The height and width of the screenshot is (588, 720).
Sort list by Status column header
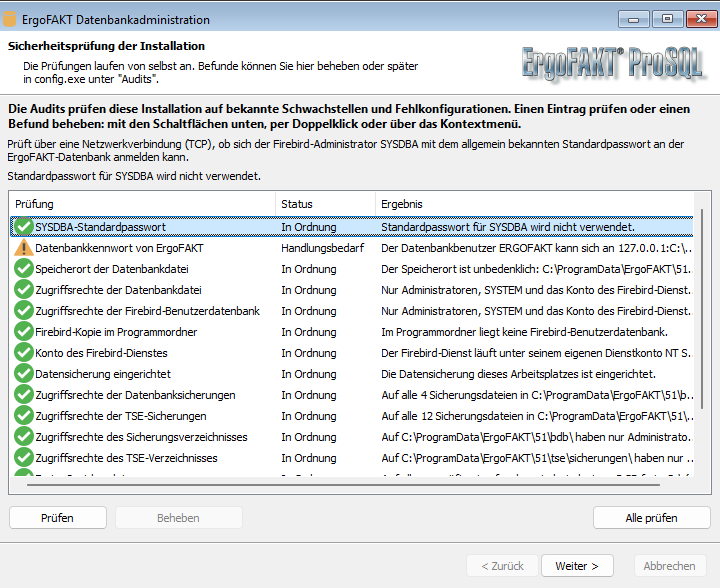326,204
